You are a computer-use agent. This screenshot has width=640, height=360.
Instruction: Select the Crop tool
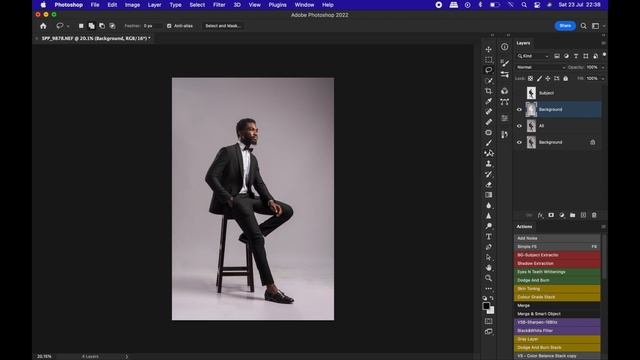click(489, 91)
